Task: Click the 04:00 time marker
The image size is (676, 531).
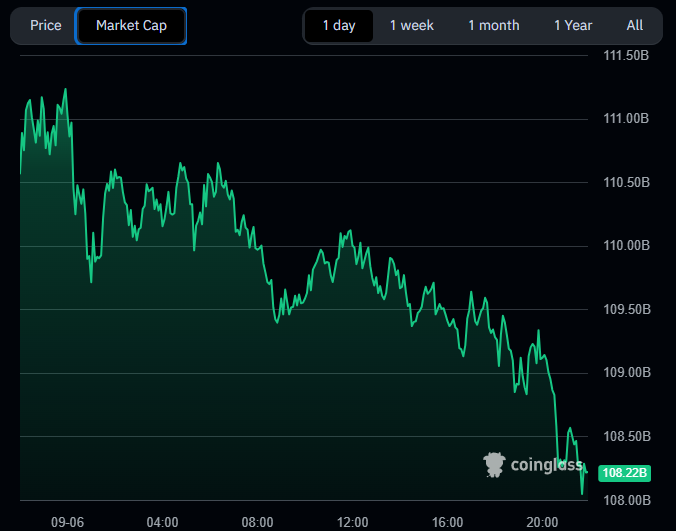Action: pos(163,521)
